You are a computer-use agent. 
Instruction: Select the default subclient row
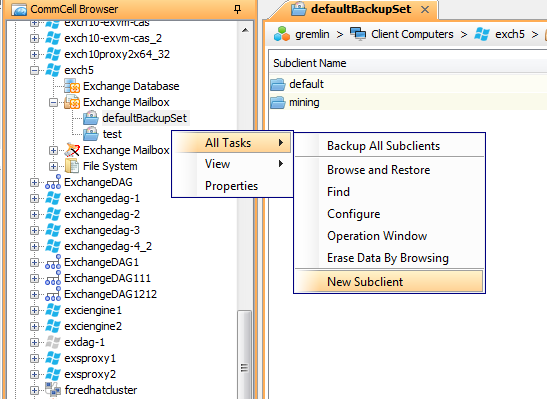coord(408,84)
